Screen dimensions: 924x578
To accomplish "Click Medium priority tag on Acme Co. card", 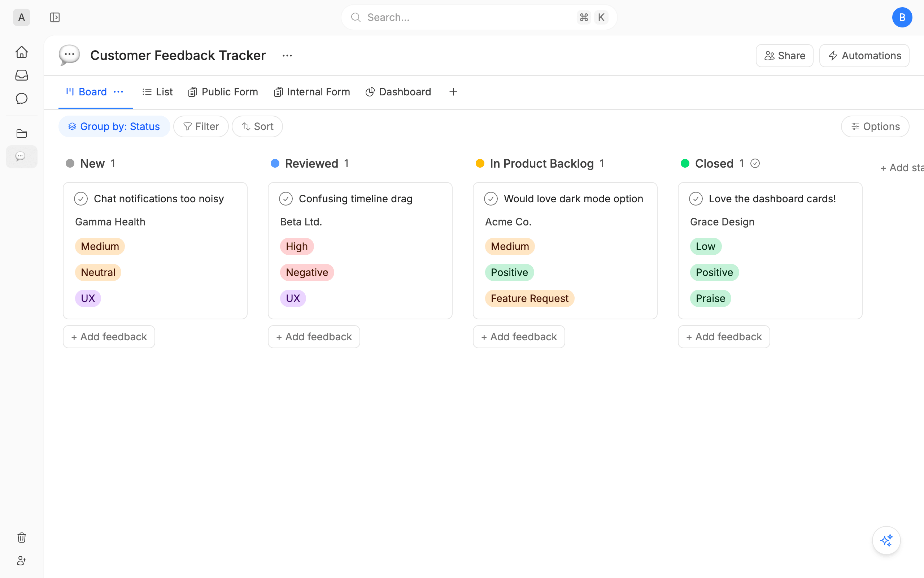I will pyautogui.click(x=510, y=247).
